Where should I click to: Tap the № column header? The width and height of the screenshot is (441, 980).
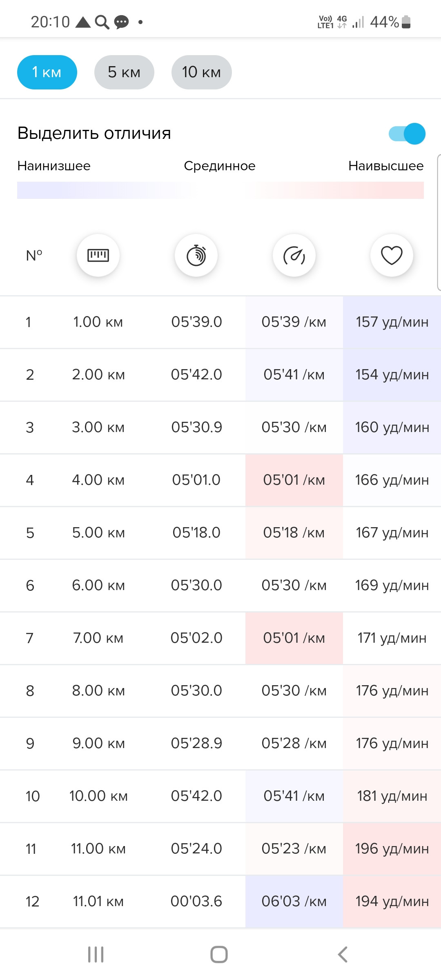pyautogui.click(x=34, y=256)
